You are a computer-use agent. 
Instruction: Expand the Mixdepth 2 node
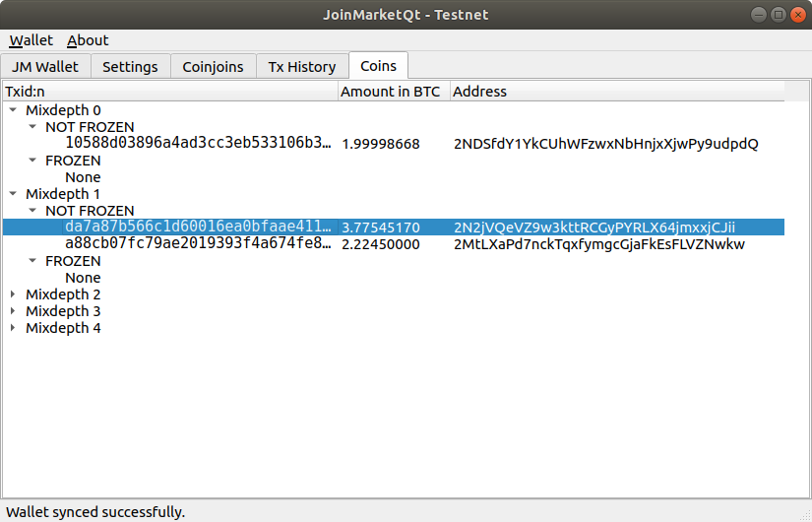(13, 294)
